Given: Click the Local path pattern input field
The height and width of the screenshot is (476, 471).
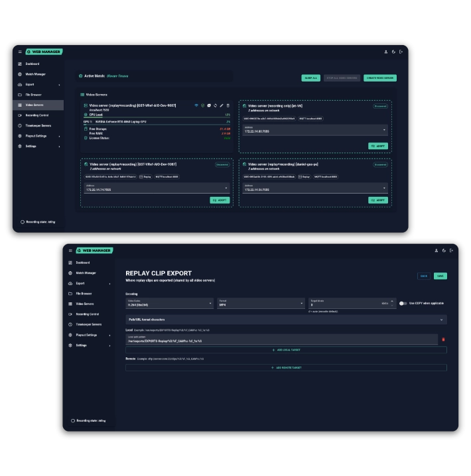Looking at the screenshot, I should (x=281, y=339).
